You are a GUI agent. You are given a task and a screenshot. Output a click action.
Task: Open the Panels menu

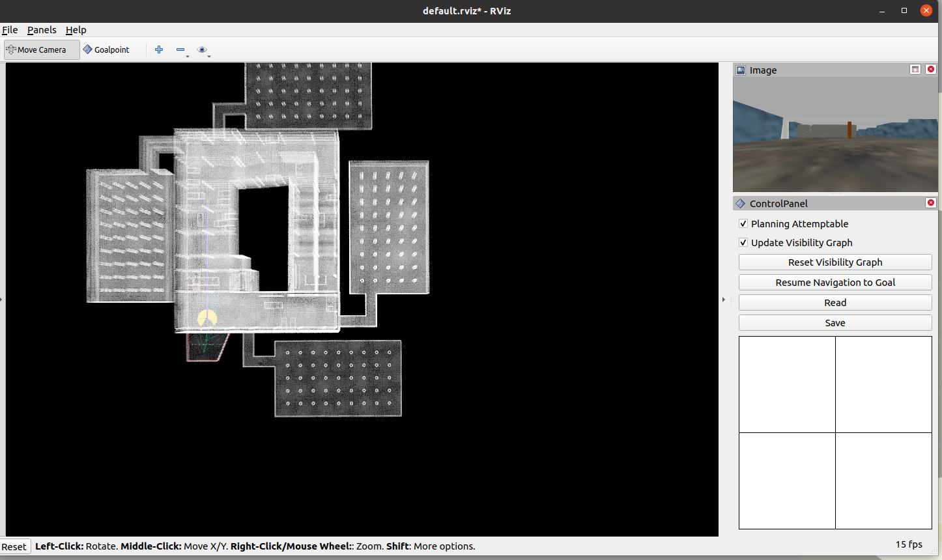tap(42, 30)
